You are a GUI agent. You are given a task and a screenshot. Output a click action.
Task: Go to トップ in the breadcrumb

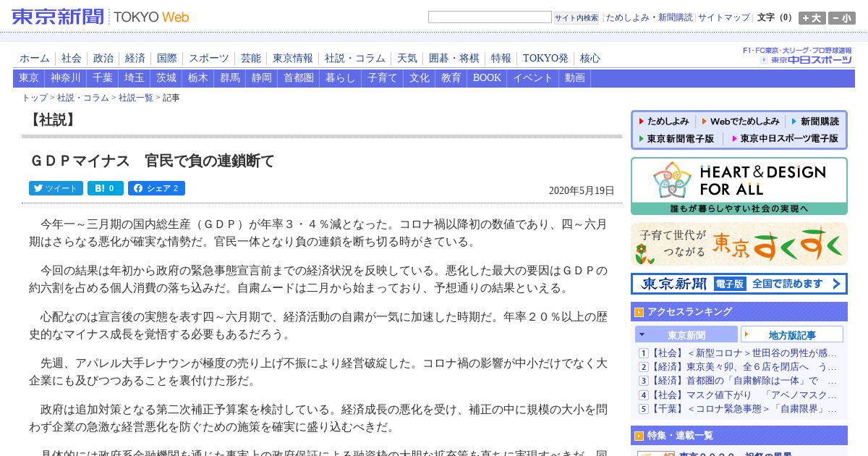pos(35,98)
